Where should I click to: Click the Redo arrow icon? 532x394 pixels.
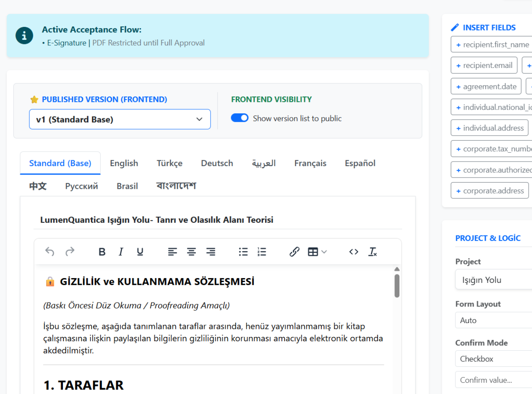point(70,252)
